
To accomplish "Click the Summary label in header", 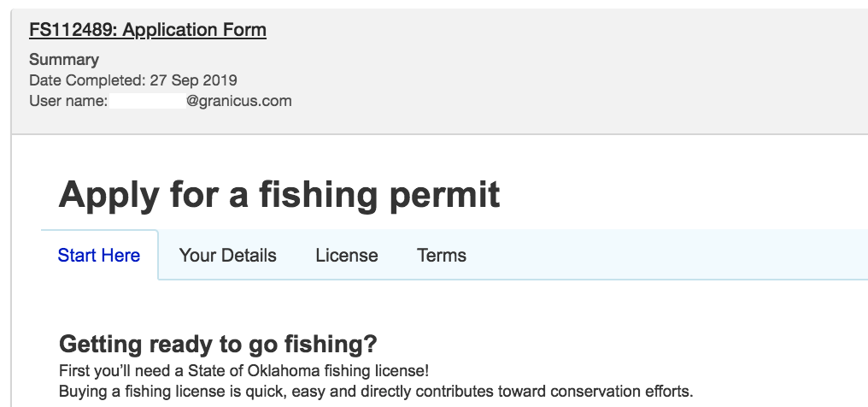I will tap(64, 60).
